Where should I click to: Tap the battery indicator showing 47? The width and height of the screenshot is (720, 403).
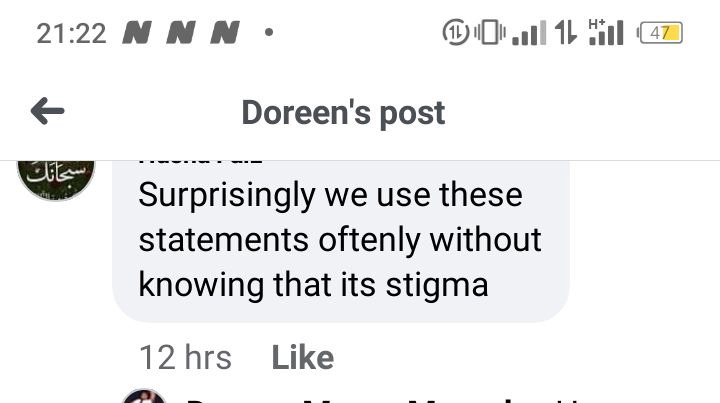tap(660, 33)
